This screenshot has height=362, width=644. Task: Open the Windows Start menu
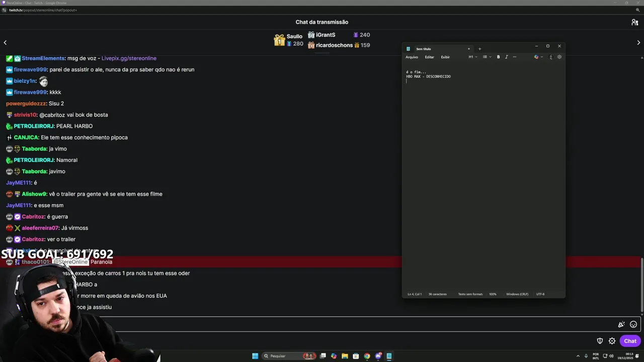[x=255, y=356]
